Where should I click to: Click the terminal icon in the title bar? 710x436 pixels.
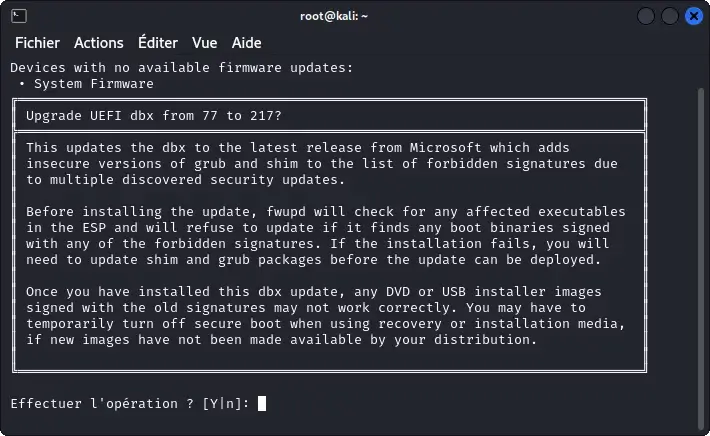(19, 16)
